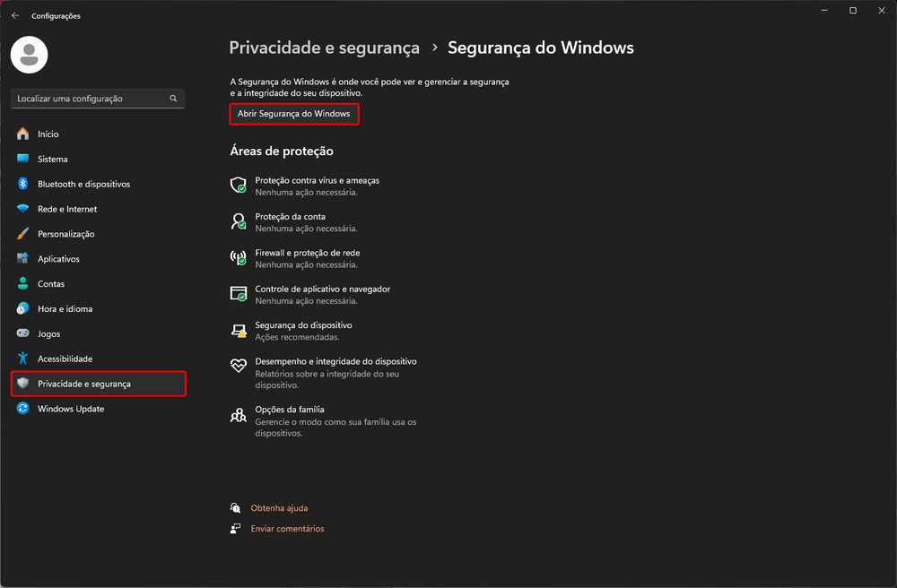Click the back arrow in title bar
This screenshot has width=897, height=588.
click(x=15, y=15)
